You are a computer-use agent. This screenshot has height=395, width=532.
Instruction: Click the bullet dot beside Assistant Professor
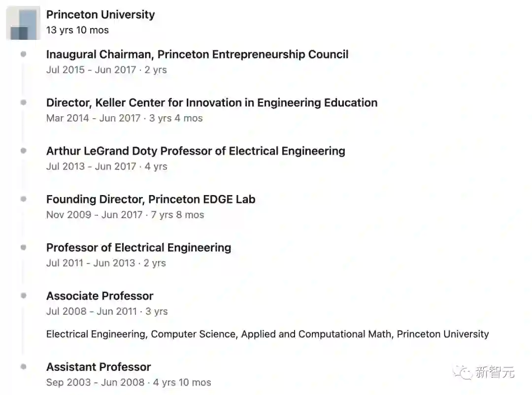23,366
